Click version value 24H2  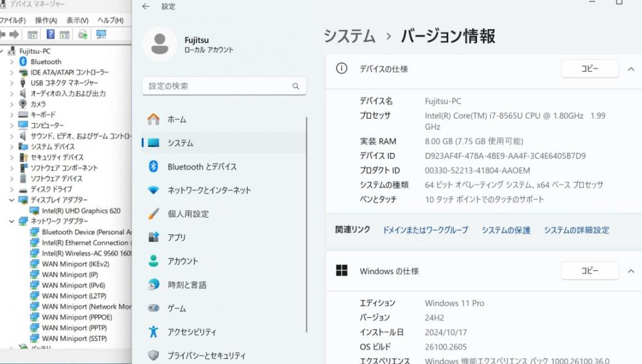[x=435, y=318]
